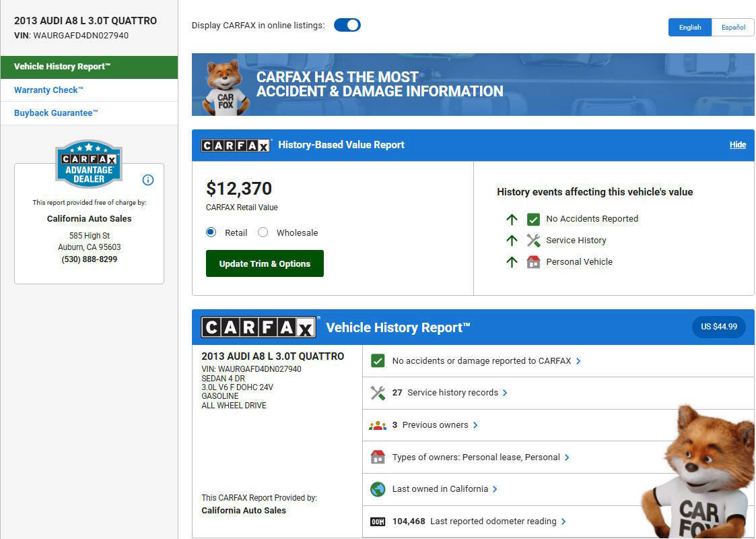This screenshot has height=539, width=756.
Task: Click the house icon for Types of owners
Action: [x=378, y=457]
